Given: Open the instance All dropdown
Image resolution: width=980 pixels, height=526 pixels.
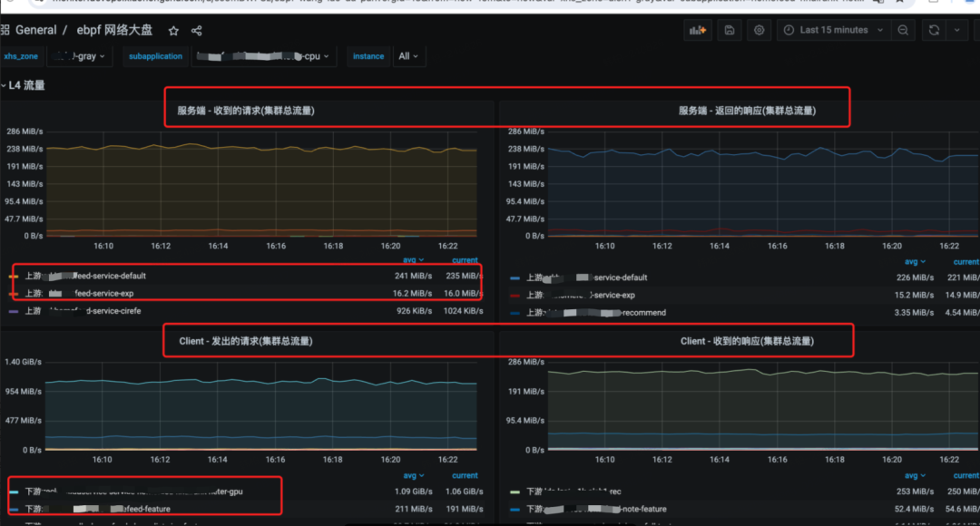Looking at the screenshot, I should [x=408, y=56].
